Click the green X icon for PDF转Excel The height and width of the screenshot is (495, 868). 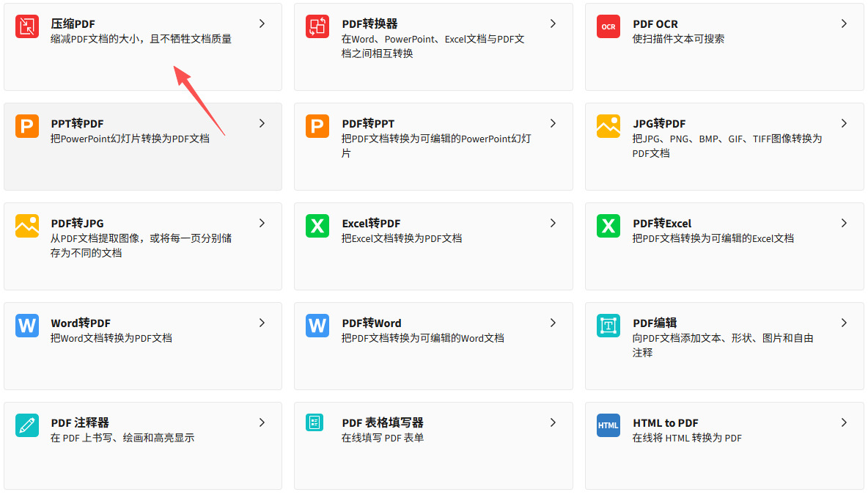coord(608,226)
